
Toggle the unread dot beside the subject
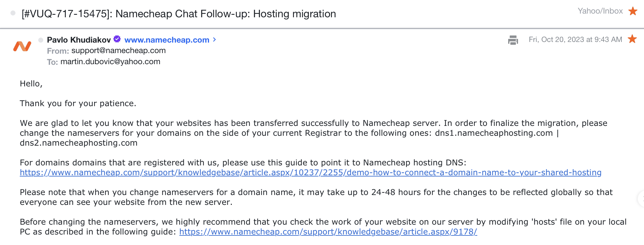pos(13,13)
